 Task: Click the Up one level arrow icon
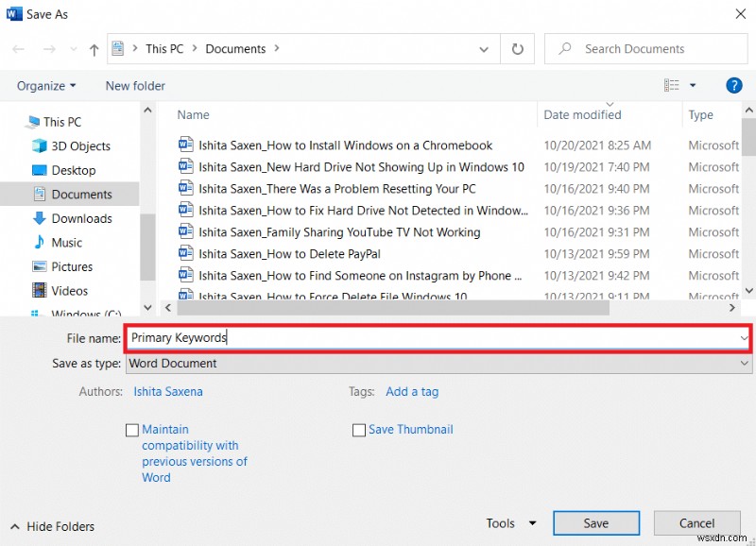(94, 49)
